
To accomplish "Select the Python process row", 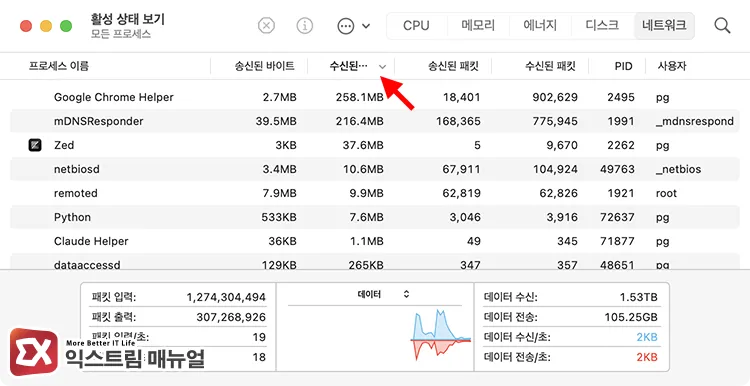I will 375,217.
